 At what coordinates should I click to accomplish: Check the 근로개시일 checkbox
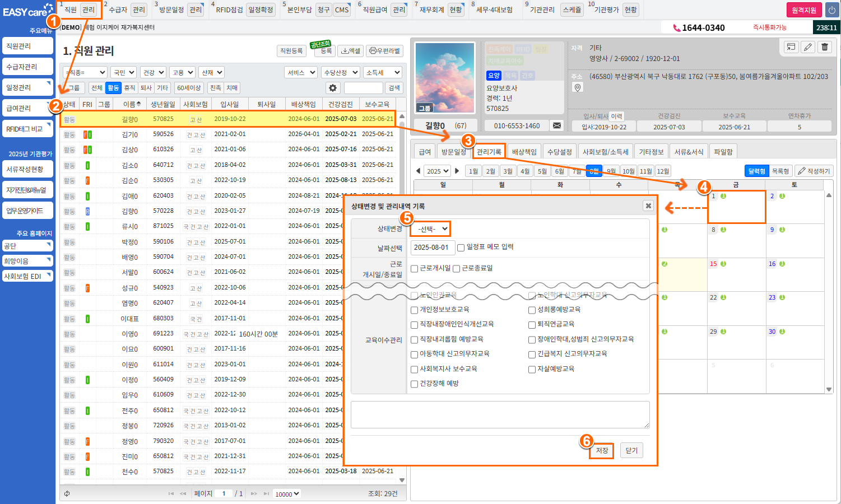(x=415, y=268)
